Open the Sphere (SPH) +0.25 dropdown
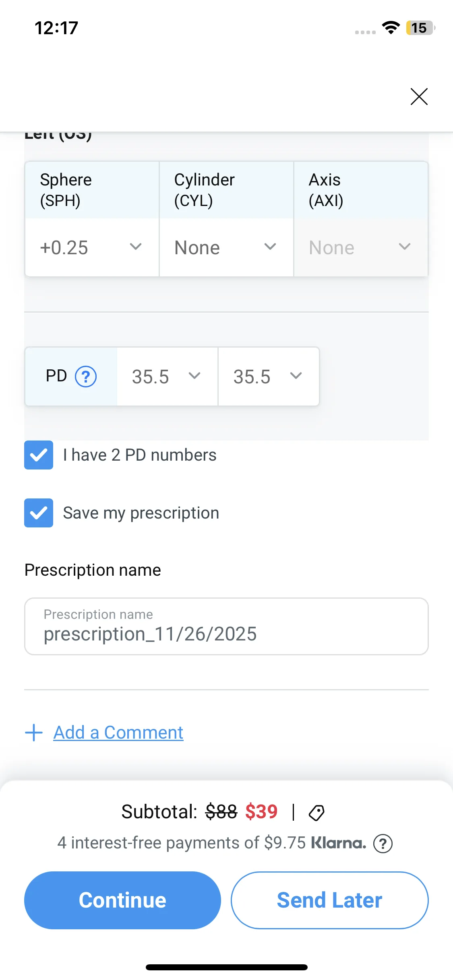This screenshot has height=980, width=453. pos(92,247)
